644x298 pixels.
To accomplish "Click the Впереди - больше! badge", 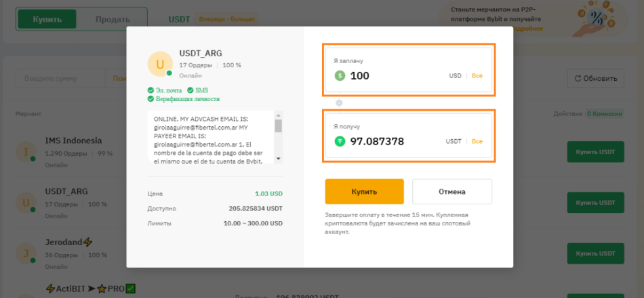I will [227, 19].
